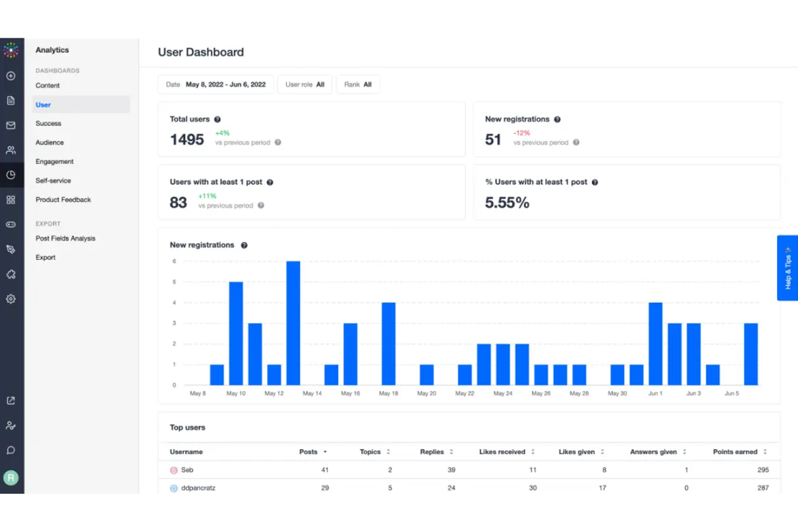Open Seb's user profile link
Image resolution: width=798 pixels, height=532 pixels.
[x=187, y=470]
